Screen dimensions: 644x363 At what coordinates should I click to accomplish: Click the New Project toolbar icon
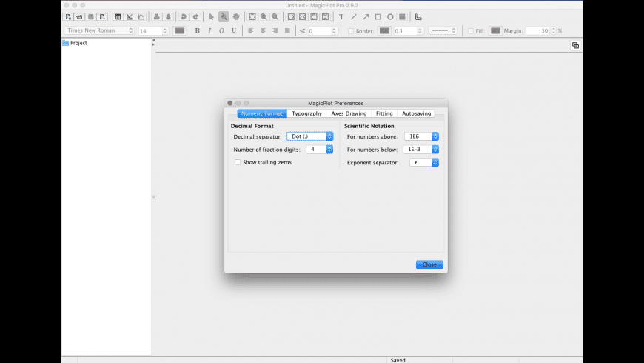tap(68, 17)
